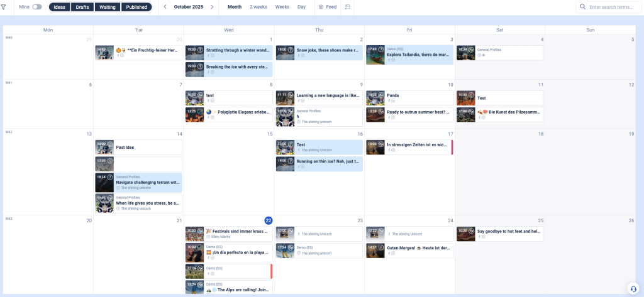Toggle the Waiting status filter
644x297 pixels.
107,7
